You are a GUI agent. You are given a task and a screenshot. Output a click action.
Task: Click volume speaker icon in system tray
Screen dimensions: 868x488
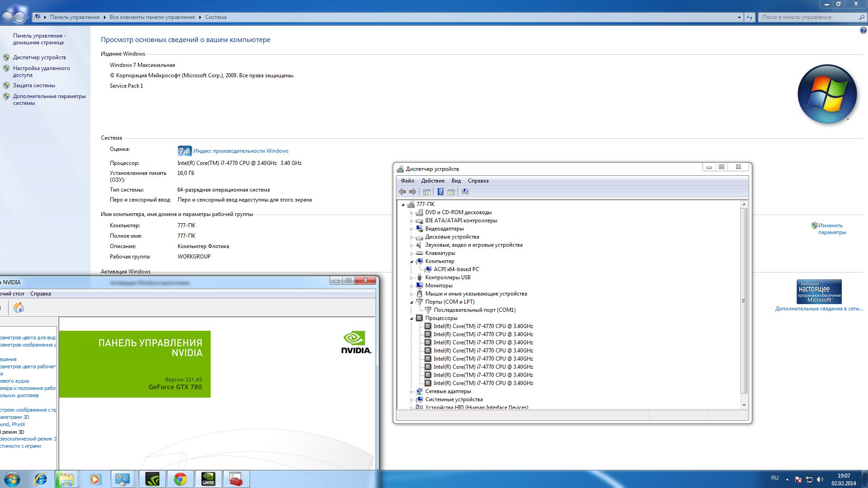[820, 479]
